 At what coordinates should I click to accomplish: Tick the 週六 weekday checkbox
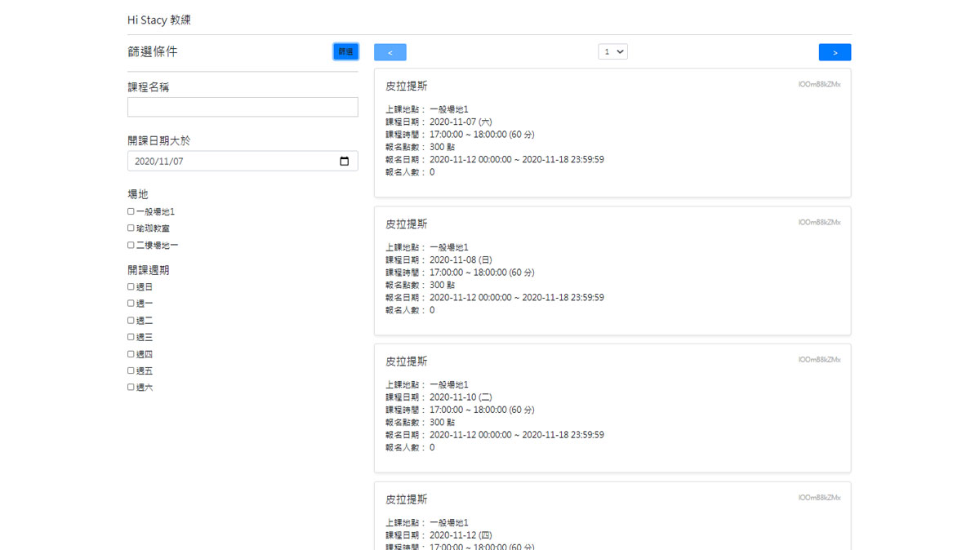pyautogui.click(x=131, y=388)
